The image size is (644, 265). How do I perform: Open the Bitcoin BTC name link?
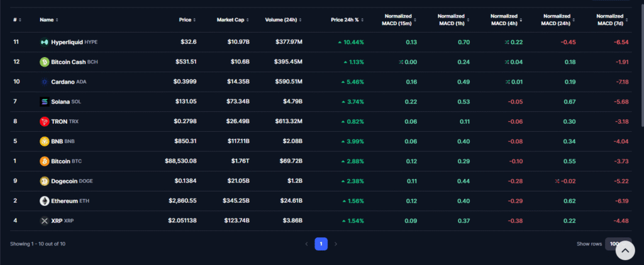66,161
